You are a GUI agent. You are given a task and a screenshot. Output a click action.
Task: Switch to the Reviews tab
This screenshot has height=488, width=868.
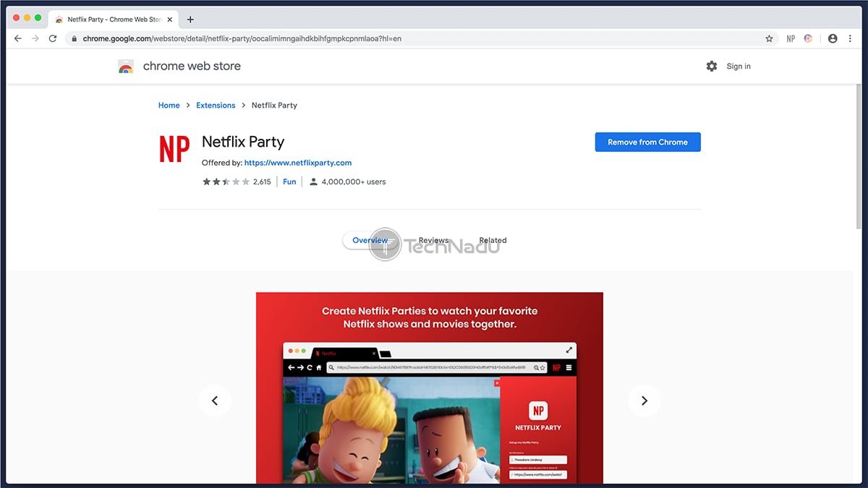[x=433, y=240]
